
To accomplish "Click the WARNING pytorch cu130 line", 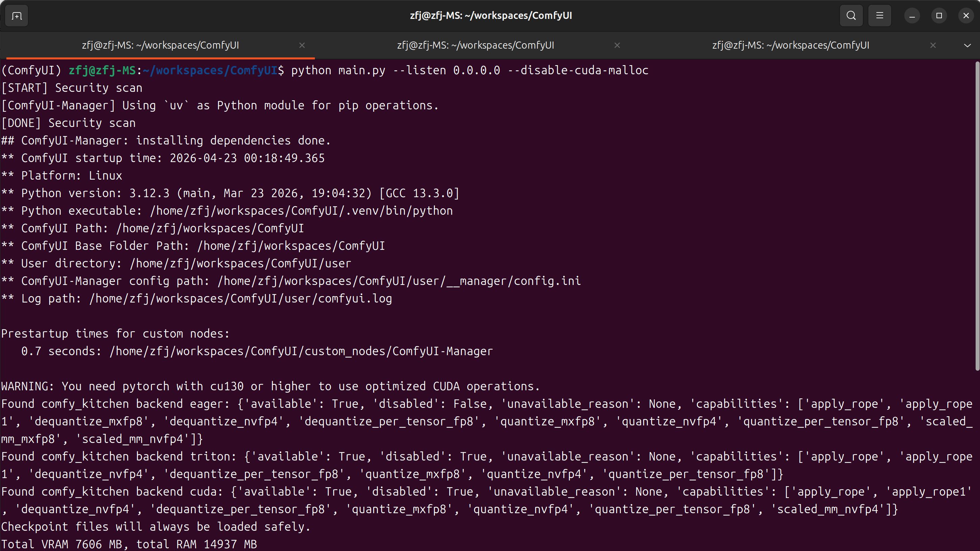I will click(x=270, y=386).
